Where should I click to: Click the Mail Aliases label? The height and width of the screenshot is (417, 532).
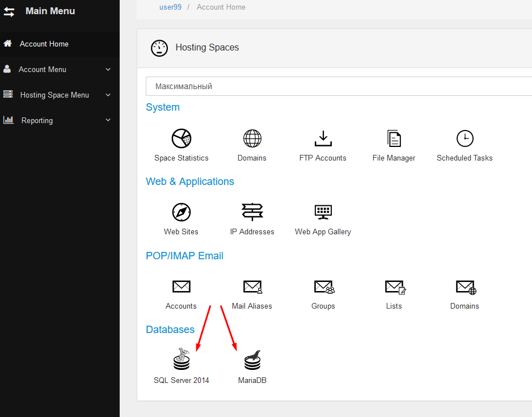252,306
